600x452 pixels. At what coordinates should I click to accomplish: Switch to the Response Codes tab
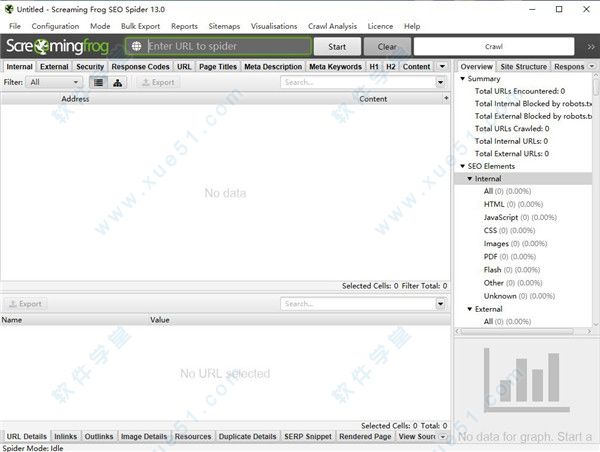pos(140,67)
